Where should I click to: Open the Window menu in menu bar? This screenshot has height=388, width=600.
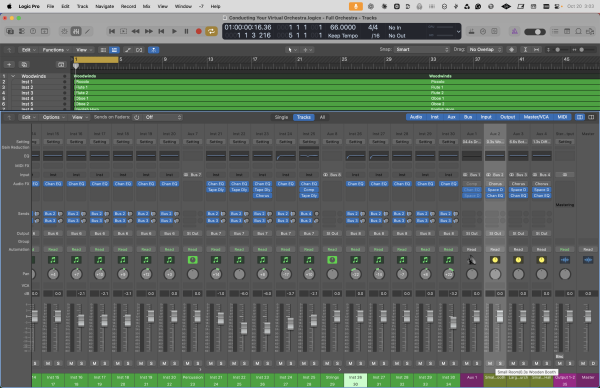183,6
